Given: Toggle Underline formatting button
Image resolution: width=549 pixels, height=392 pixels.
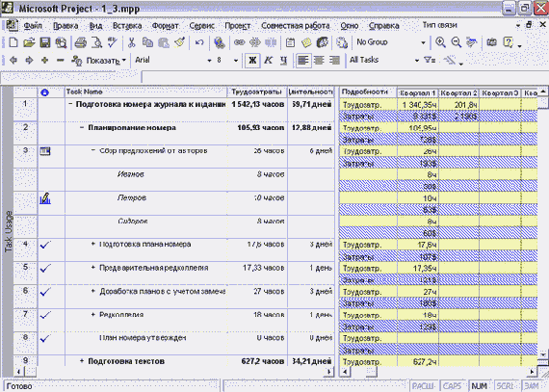Looking at the screenshot, I should 283,61.
